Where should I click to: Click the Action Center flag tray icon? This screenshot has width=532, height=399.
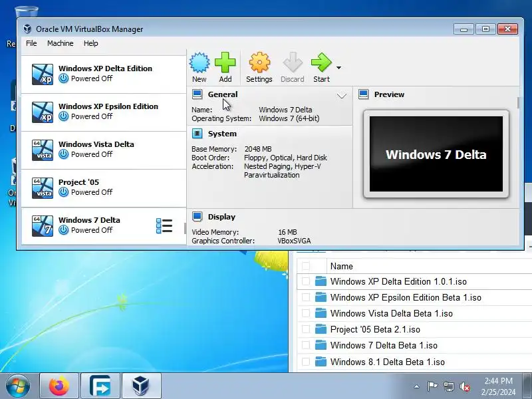pos(432,386)
